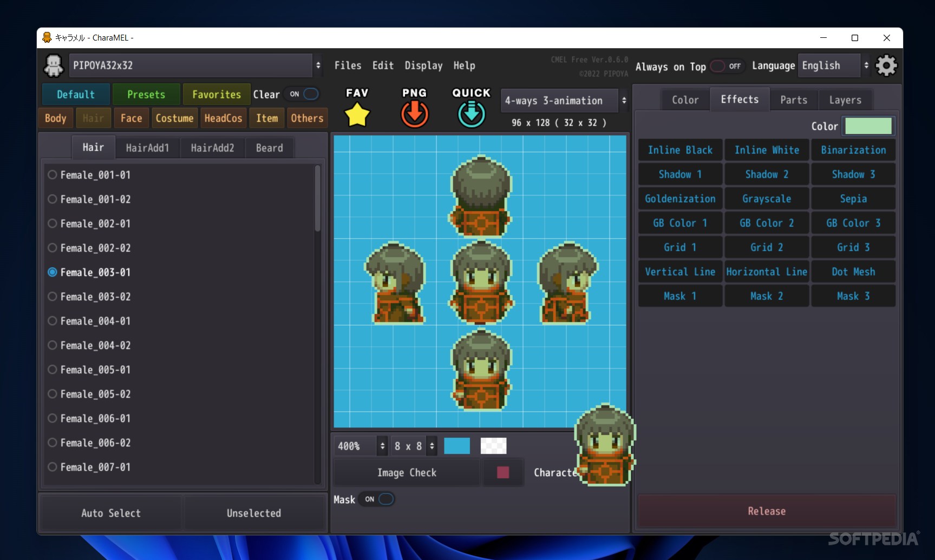Viewport: 935px width, 560px height.
Task: Open the PIPOYA32x32 template dropdown
Action: (x=195, y=65)
